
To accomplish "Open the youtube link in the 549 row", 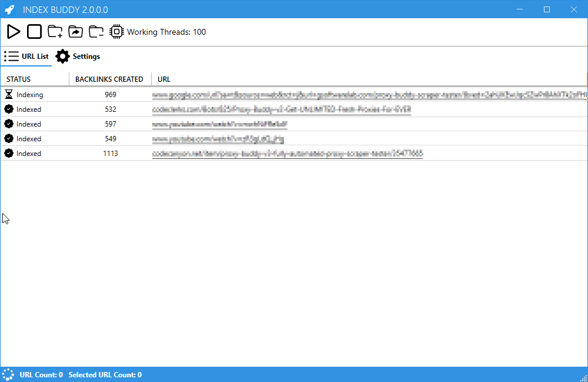I will coord(218,139).
